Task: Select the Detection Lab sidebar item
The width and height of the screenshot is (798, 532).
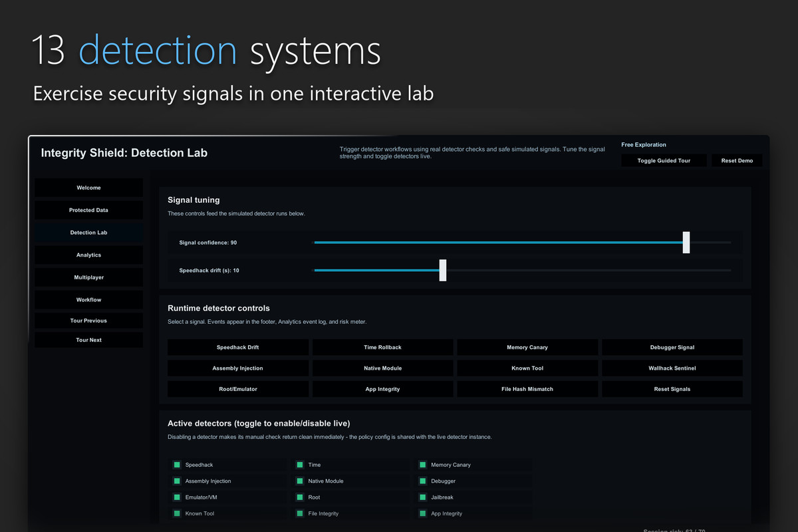Action: [x=88, y=233]
